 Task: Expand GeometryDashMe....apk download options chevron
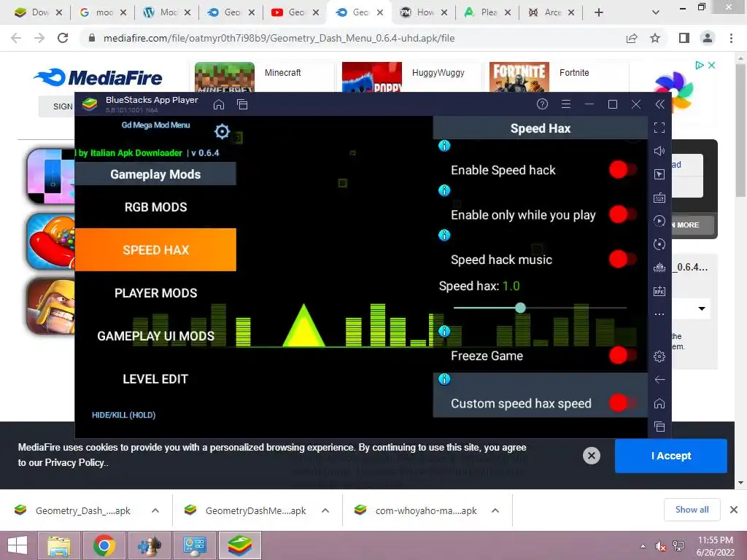click(325, 510)
